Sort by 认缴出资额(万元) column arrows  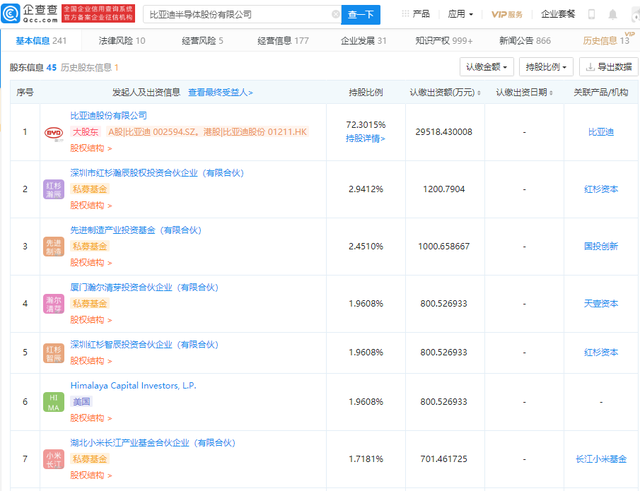pos(479,93)
